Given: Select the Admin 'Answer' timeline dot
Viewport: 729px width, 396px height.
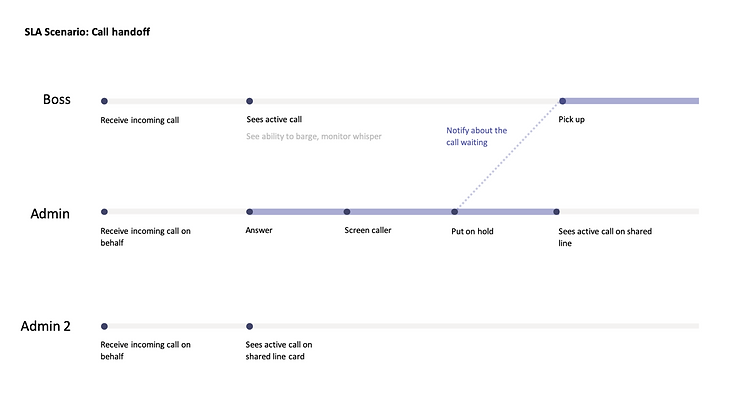Looking at the screenshot, I should point(250,211).
